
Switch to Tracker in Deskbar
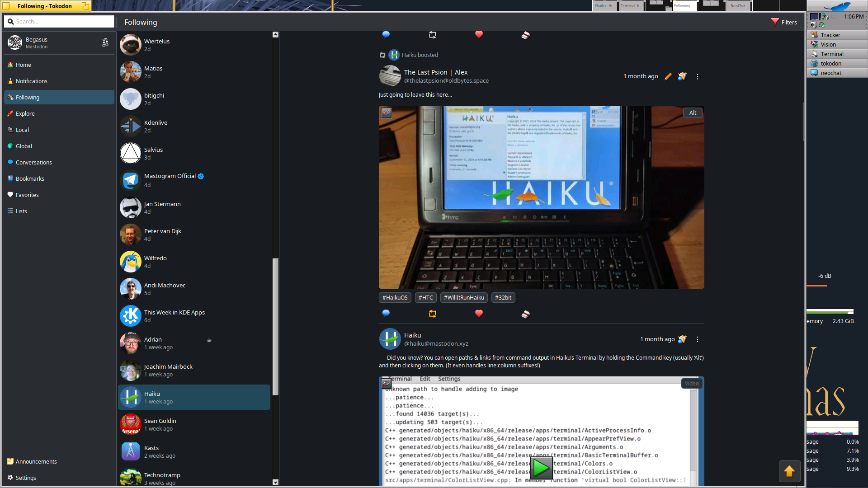(x=837, y=35)
